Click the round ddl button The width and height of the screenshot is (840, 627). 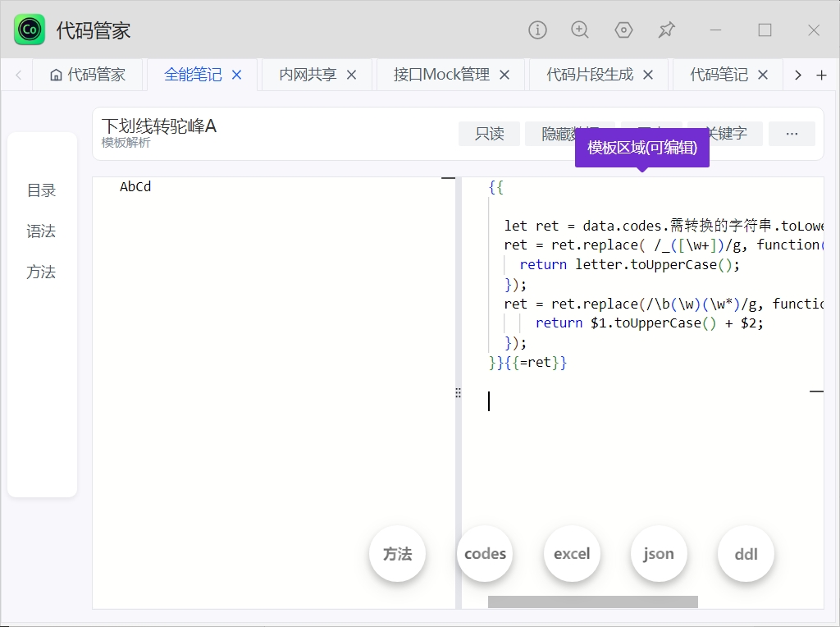point(746,554)
